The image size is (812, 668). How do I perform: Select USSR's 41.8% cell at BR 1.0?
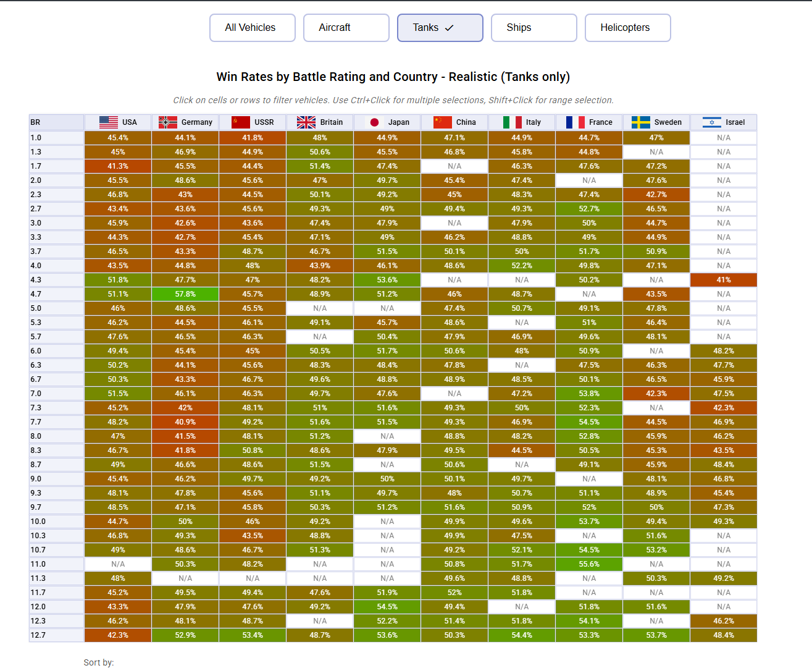(x=253, y=138)
